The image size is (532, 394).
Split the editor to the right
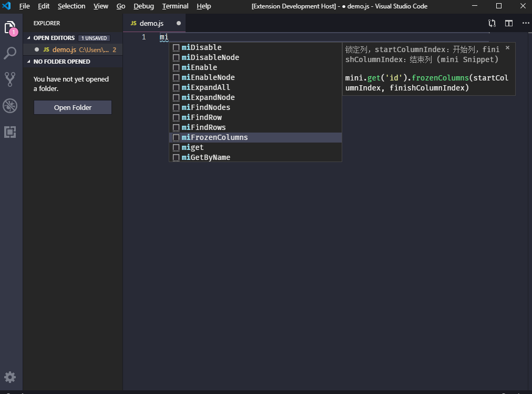click(x=508, y=23)
